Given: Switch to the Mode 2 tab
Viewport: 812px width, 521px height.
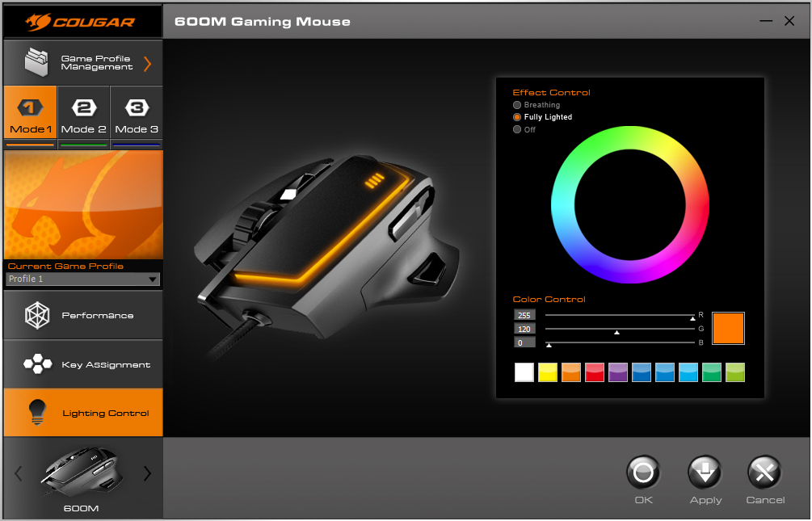Looking at the screenshot, I should 84,116.
